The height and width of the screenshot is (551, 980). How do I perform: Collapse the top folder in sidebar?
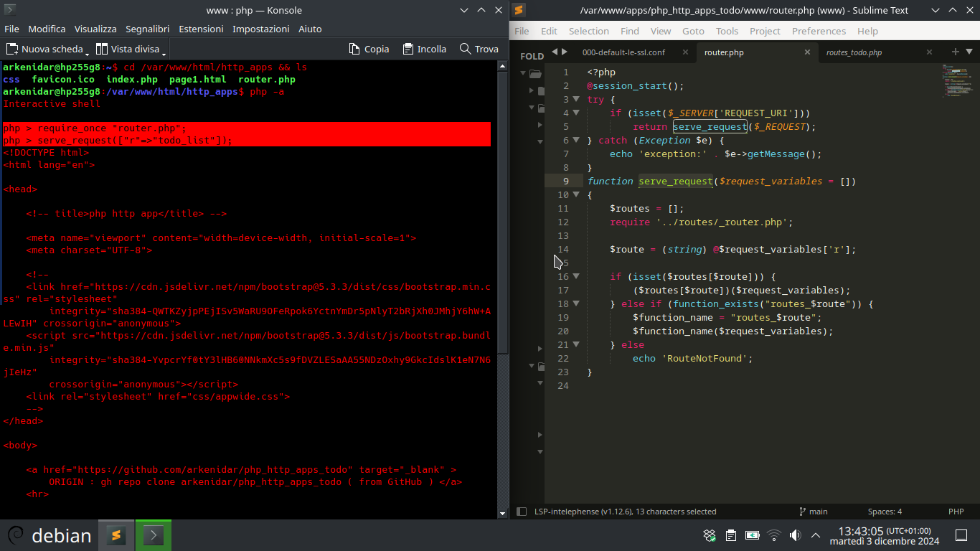(x=522, y=73)
